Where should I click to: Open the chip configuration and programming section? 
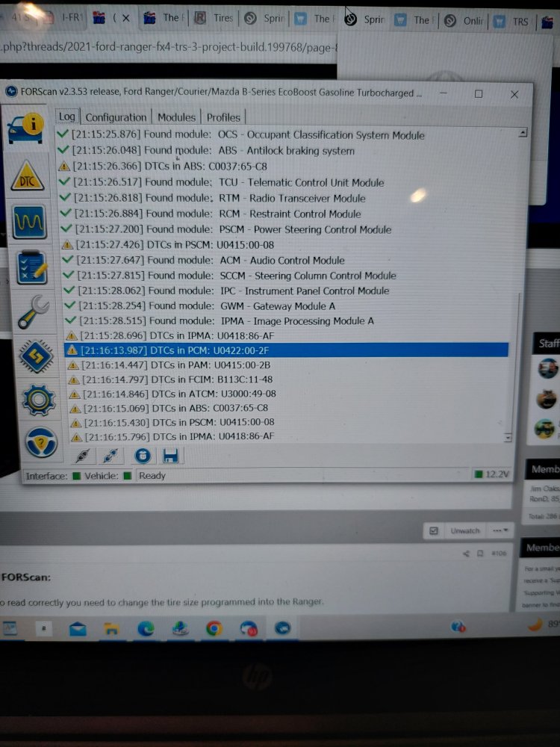click(x=36, y=357)
